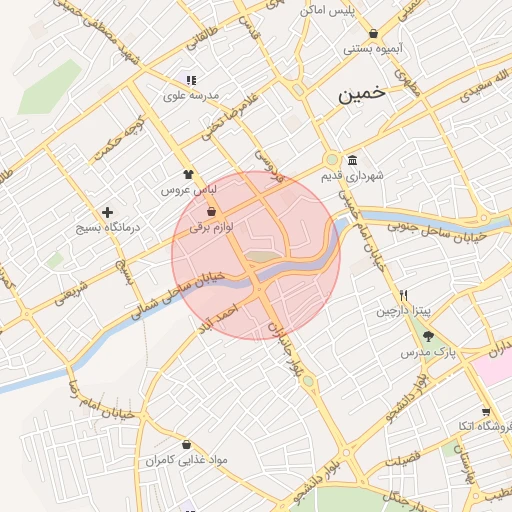Image resolution: width=512 pixels, height=512 pixels.
Task: Select the احمد آباد street label
Action: click(219, 318)
